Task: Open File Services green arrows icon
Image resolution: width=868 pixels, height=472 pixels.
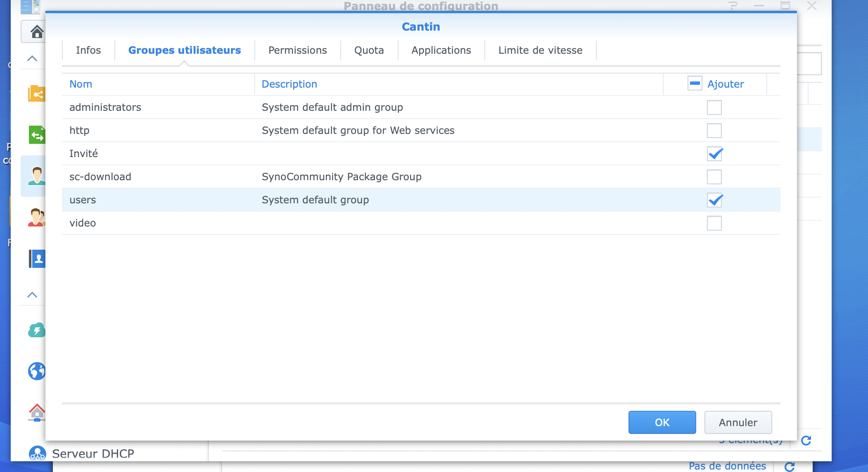Action: point(36,135)
